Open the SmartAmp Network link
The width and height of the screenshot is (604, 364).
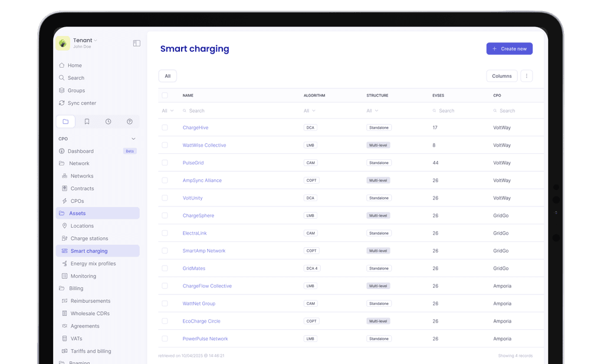[x=203, y=251]
